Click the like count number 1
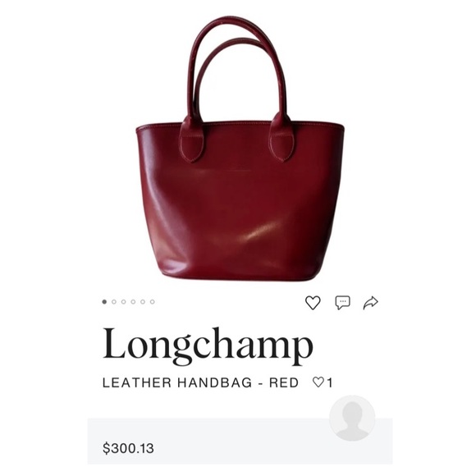Viewport: 476px width, 476px height. [x=329, y=382]
